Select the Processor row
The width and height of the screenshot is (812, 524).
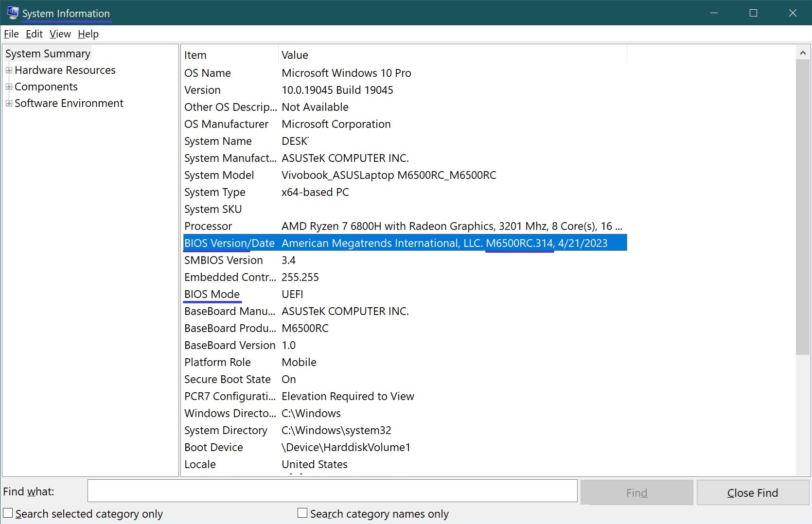pos(404,226)
